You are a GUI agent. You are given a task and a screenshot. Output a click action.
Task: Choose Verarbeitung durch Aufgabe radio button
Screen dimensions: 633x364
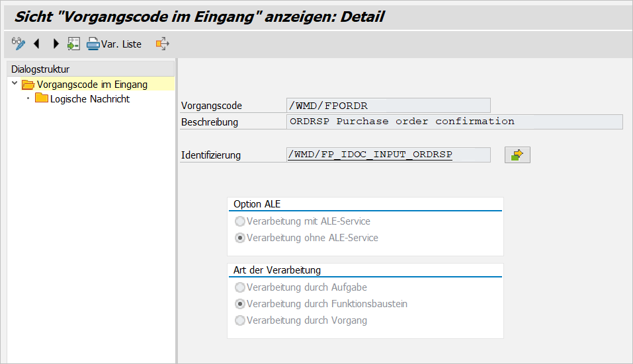tap(240, 287)
